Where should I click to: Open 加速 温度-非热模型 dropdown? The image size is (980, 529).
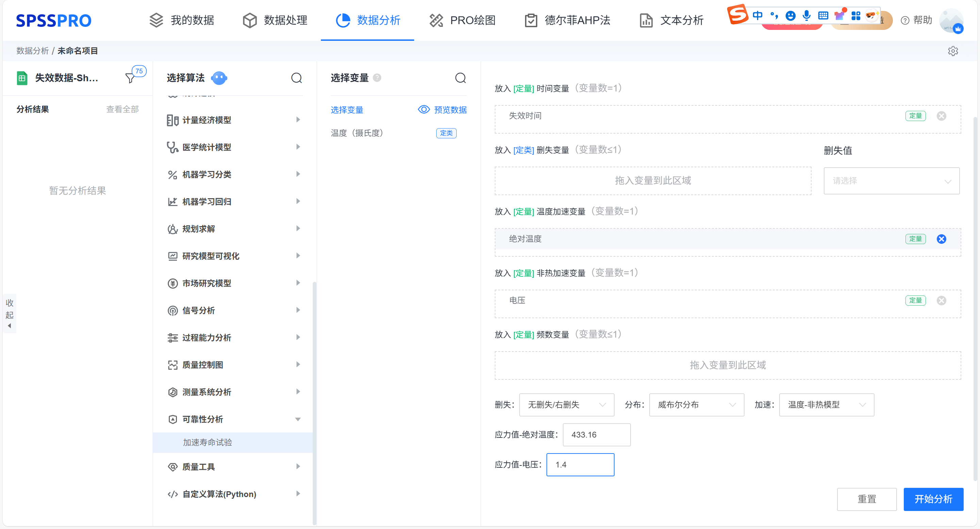pyautogui.click(x=826, y=405)
